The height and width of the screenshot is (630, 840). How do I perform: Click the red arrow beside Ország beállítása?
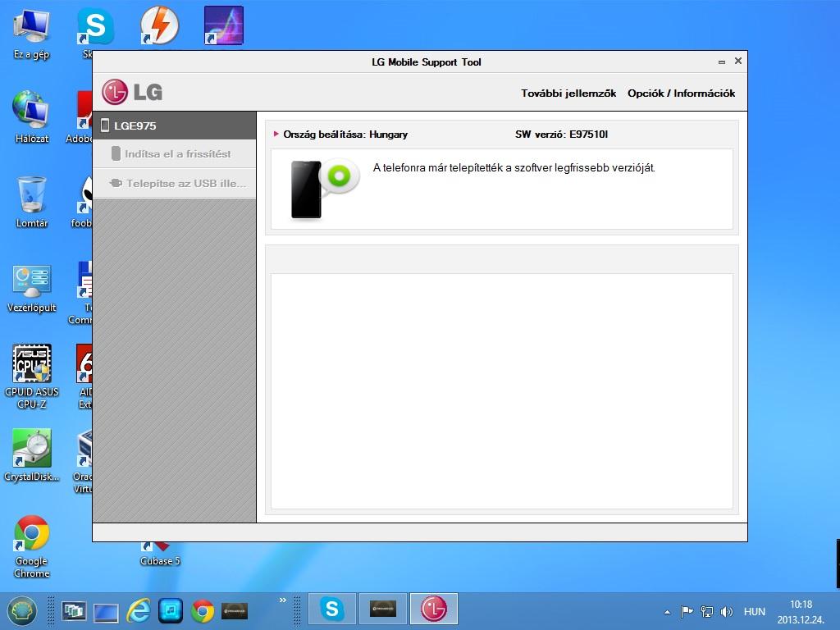tap(276, 134)
